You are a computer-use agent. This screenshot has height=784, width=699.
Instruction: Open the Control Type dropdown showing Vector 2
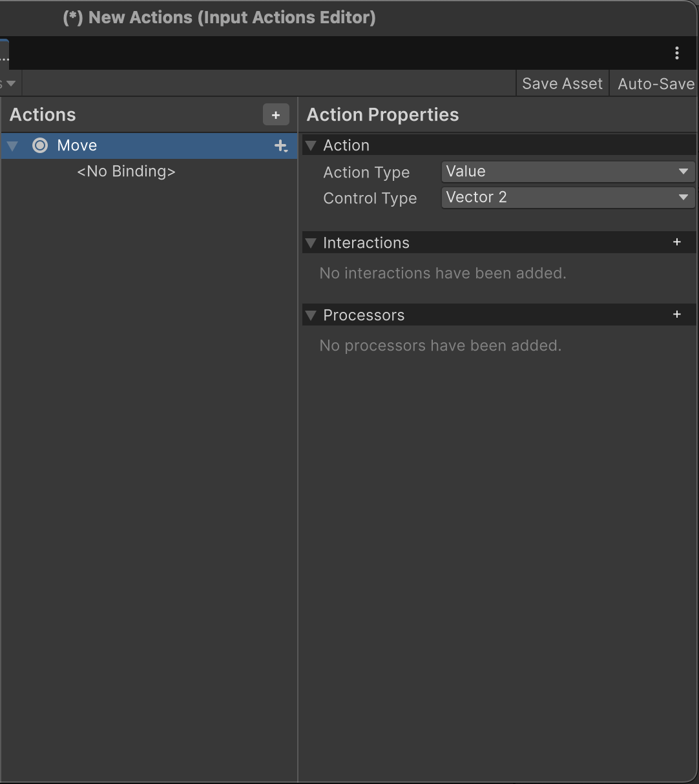pyautogui.click(x=567, y=198)
